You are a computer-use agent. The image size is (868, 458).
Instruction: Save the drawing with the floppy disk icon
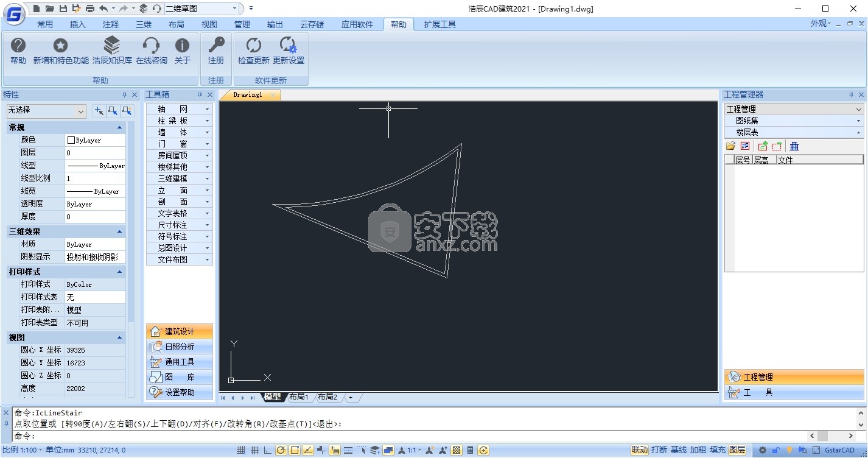(63, 9)
